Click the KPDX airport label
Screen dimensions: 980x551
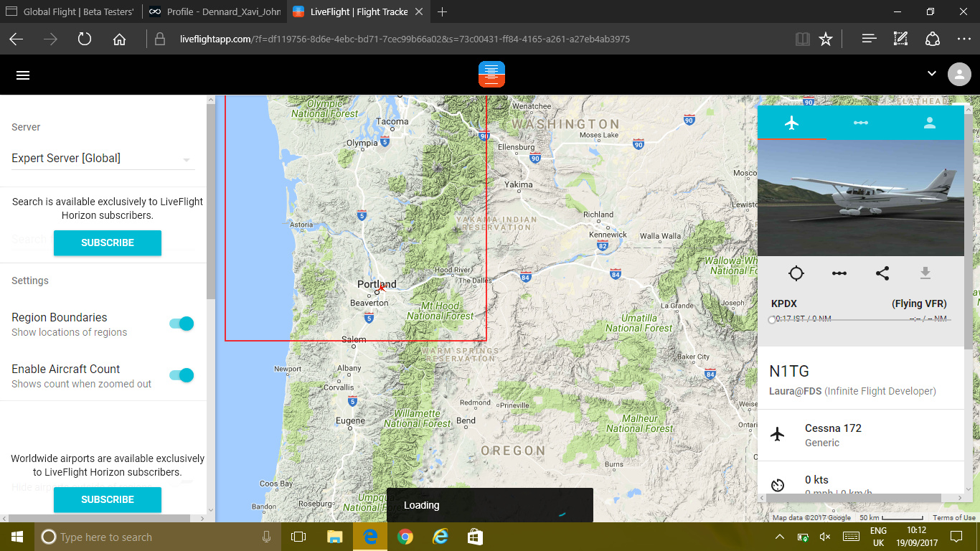tap(784, 303)
